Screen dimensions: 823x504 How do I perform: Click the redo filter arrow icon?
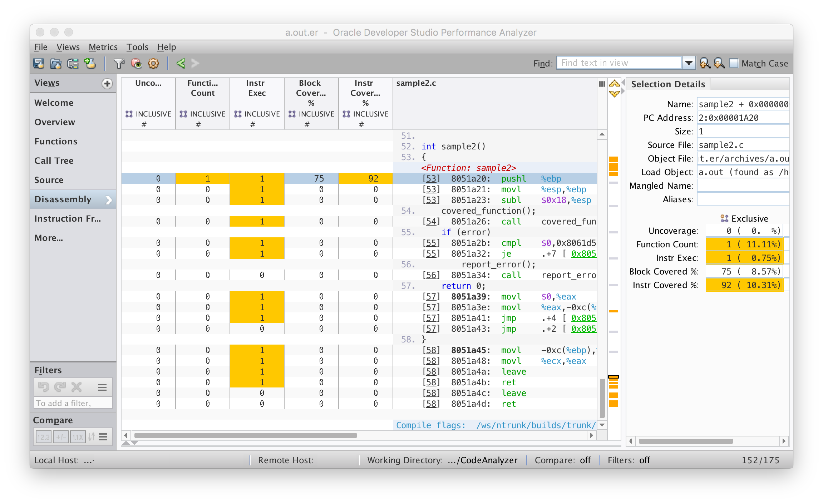pyautogui.click(x=60, y=387)
